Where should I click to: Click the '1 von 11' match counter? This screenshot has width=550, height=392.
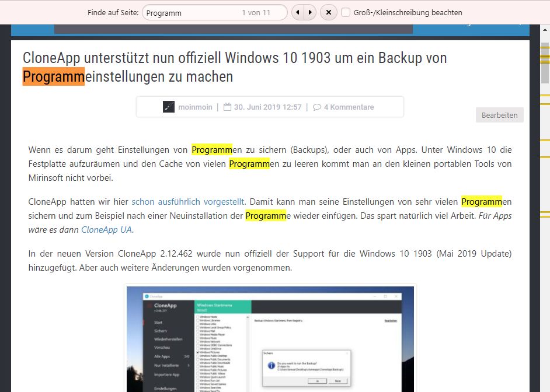coord(256,13)
